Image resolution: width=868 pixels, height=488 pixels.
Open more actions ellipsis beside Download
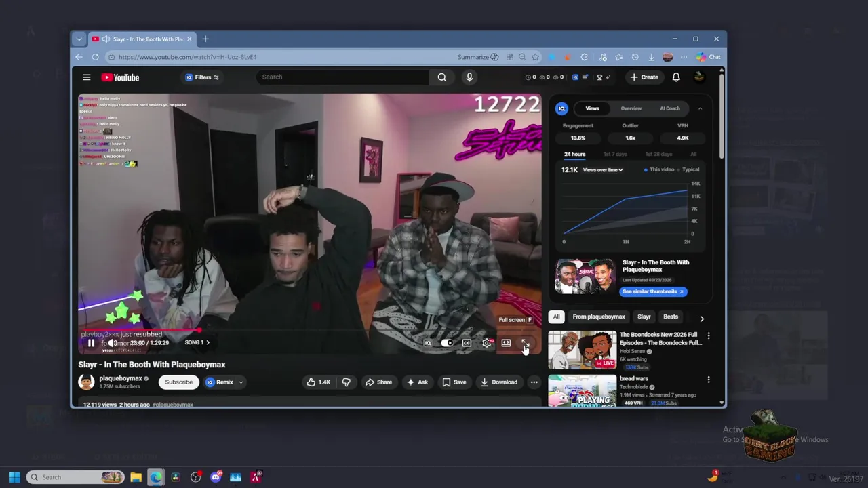coord(534,382)
